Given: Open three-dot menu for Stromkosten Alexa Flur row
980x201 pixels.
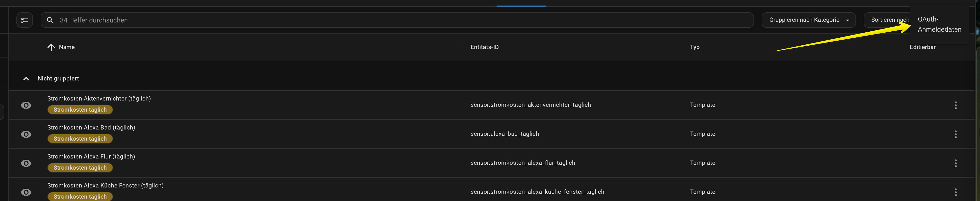Looking at the screenshot, I should [955, 163].
